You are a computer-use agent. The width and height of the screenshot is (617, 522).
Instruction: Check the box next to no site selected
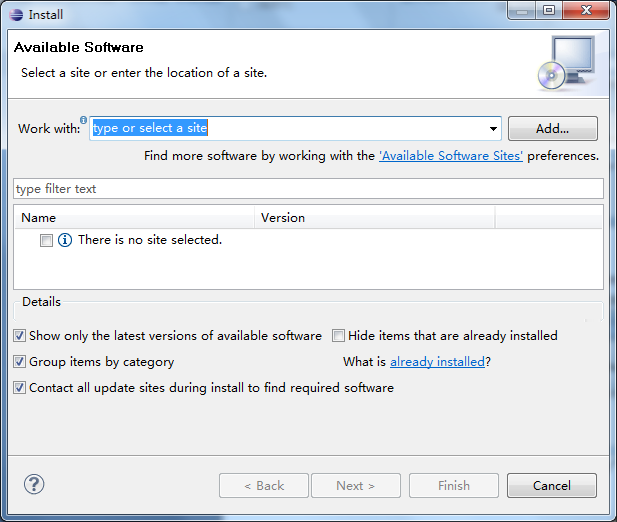[x=46, y=240]
